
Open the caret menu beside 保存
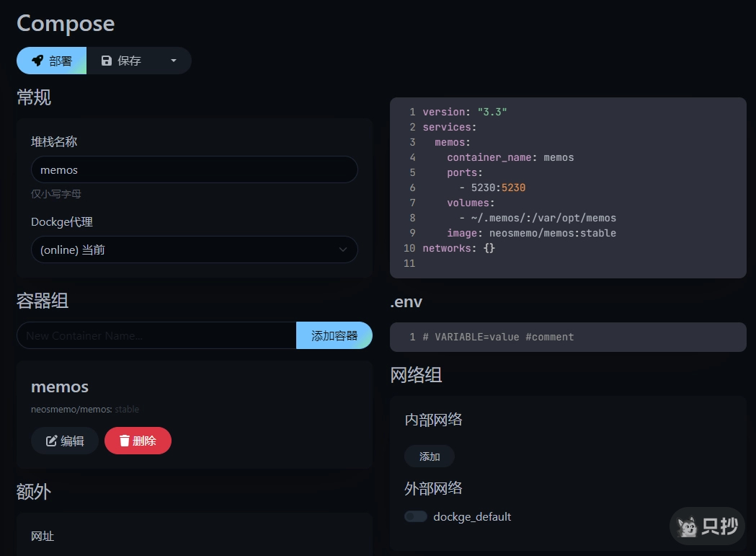click(x=173, y=61)
